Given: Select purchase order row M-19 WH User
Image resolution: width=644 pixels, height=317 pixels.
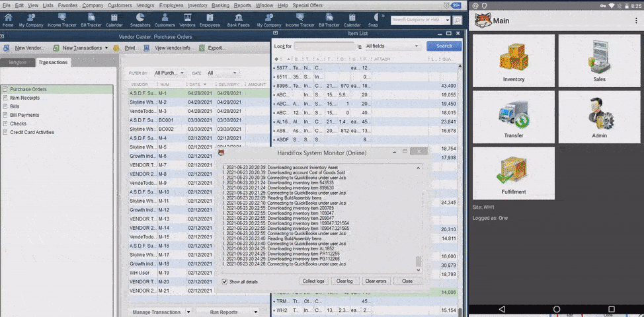Looking at the screenshot, I should [199, 273].
